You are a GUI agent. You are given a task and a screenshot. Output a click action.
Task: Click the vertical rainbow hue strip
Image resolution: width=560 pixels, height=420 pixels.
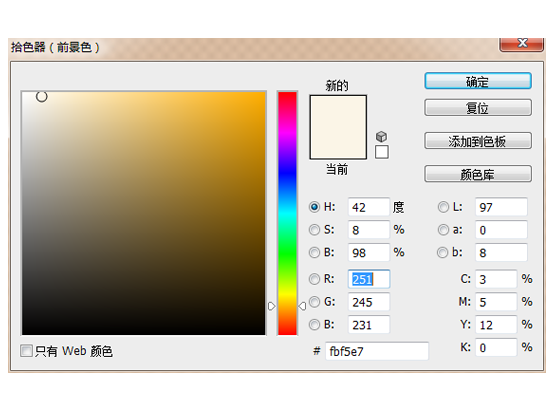288,213
